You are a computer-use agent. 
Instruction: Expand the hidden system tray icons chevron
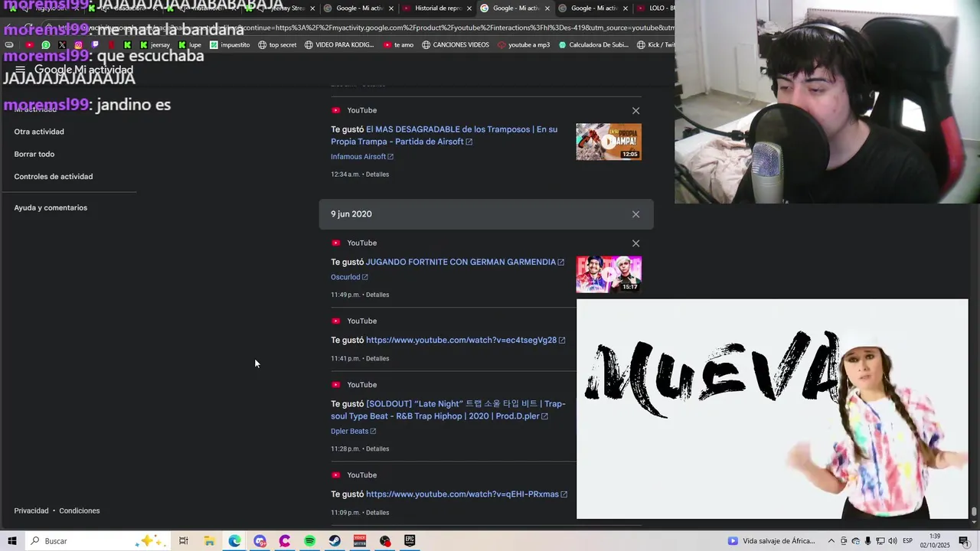[x=831, y=541]
